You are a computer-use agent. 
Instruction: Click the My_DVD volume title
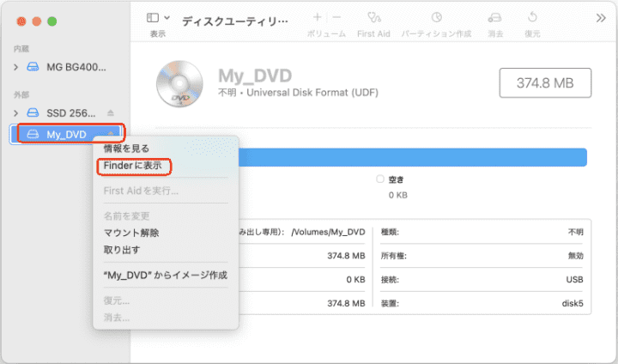point(255,76)
